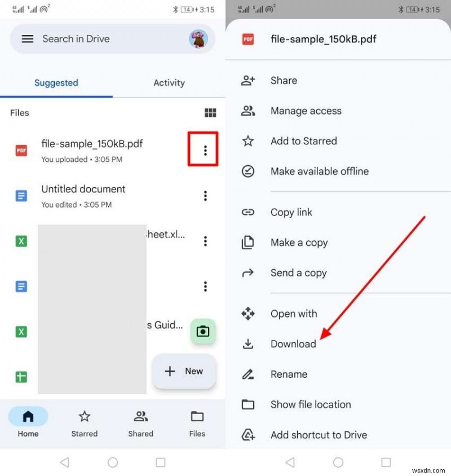Tap the Download tray icon

(x=248, y=344)
